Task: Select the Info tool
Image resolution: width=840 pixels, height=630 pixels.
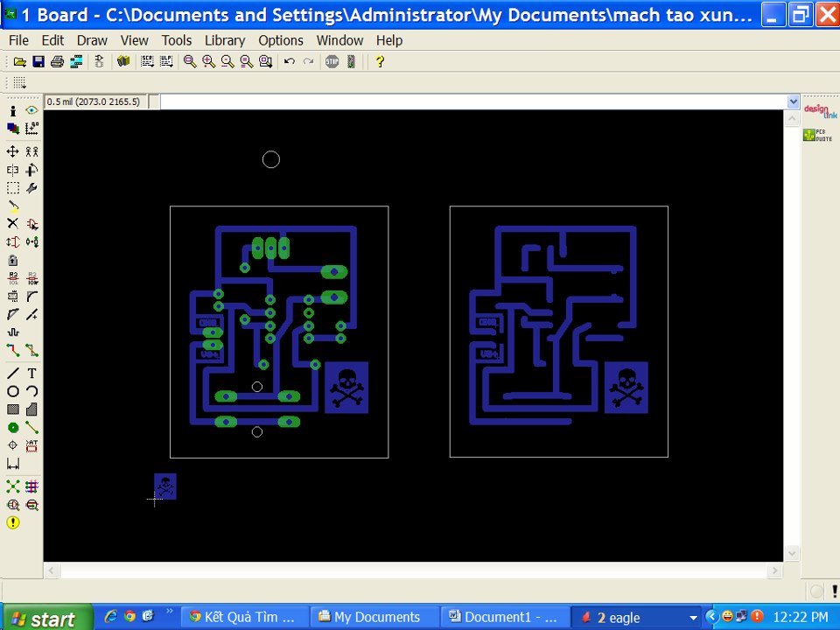Action: (x=13, y=111)
